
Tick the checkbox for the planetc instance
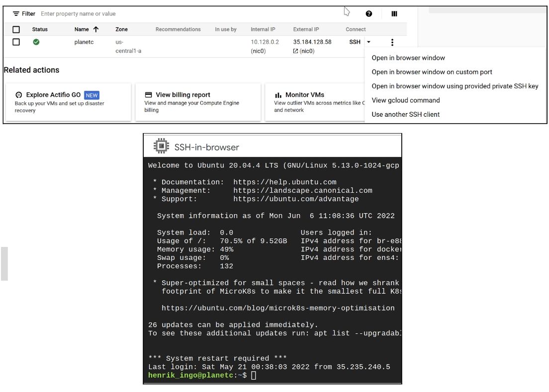click(16, 42)
